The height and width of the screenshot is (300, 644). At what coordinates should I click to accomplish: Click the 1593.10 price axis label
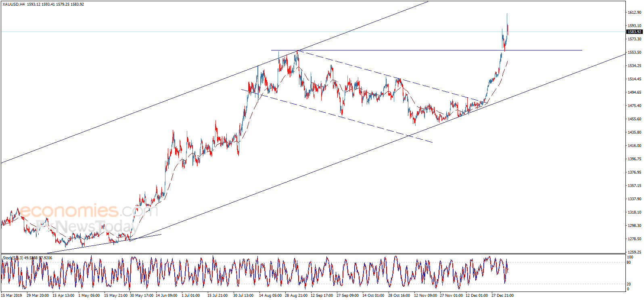tap(635, 26)
